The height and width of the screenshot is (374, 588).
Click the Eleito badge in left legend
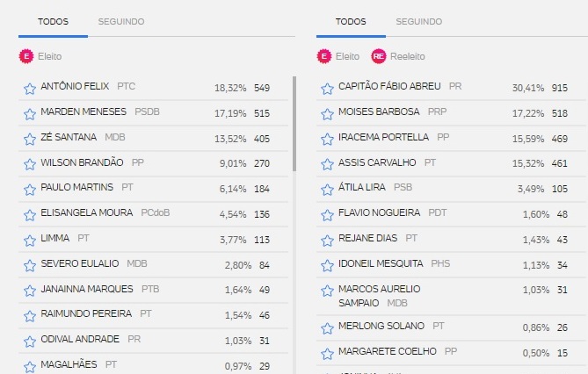(x=26, y=56)
